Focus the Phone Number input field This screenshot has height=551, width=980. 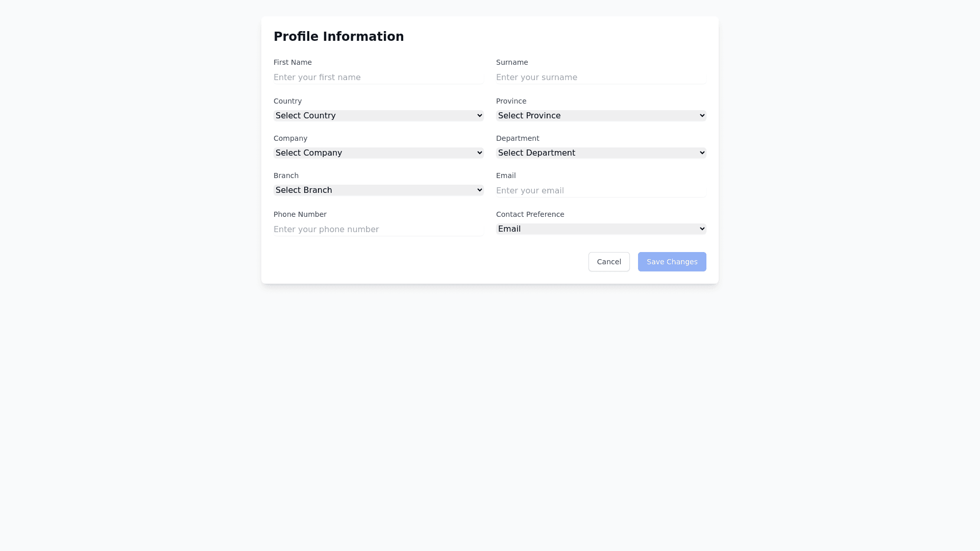[378, 230]
